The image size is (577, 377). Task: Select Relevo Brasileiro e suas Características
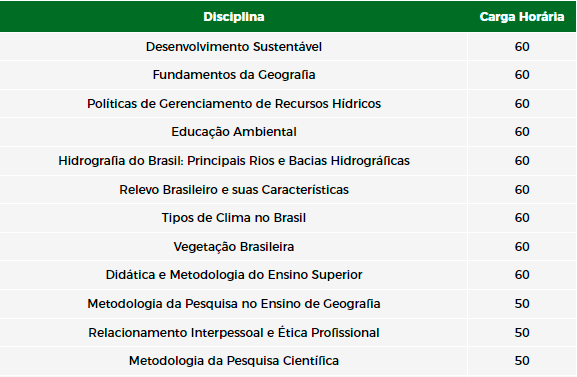234,190
